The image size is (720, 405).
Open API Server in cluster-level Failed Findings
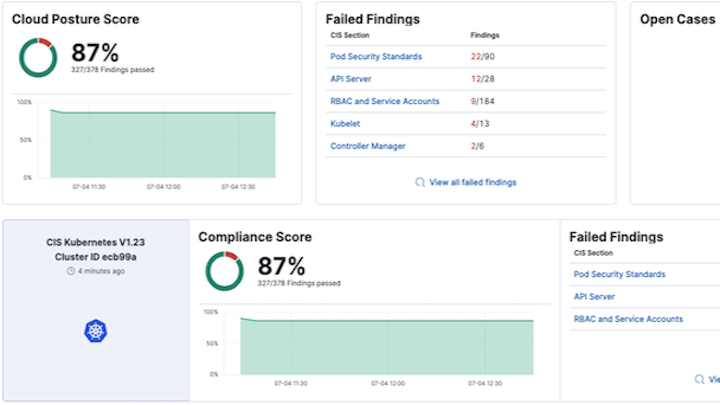pos(596,296)
